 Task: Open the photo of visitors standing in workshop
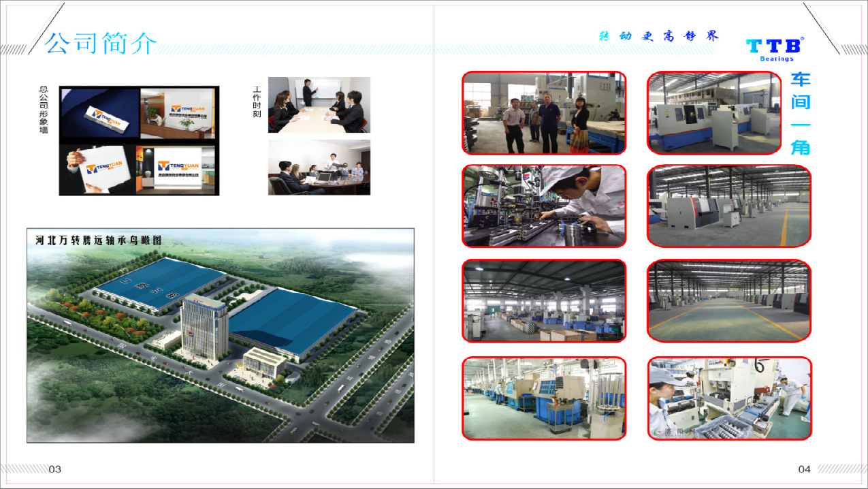tap(544, 112)
